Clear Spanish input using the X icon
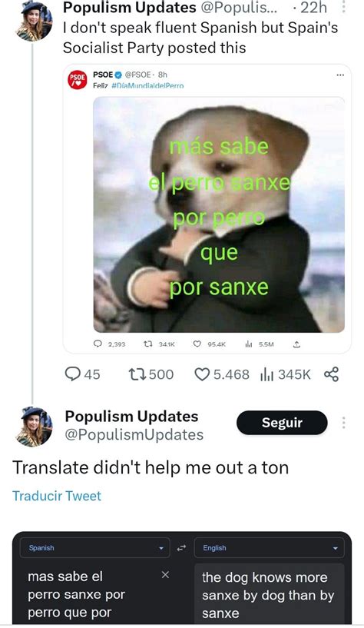364x628 pixels. click(x=165, y=575)
